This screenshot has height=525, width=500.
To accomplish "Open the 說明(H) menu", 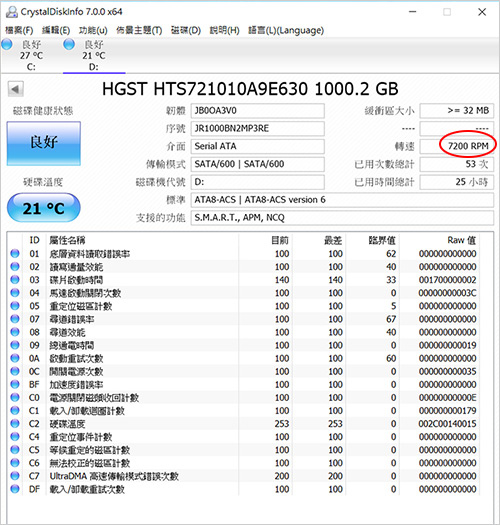I will 224,30.
